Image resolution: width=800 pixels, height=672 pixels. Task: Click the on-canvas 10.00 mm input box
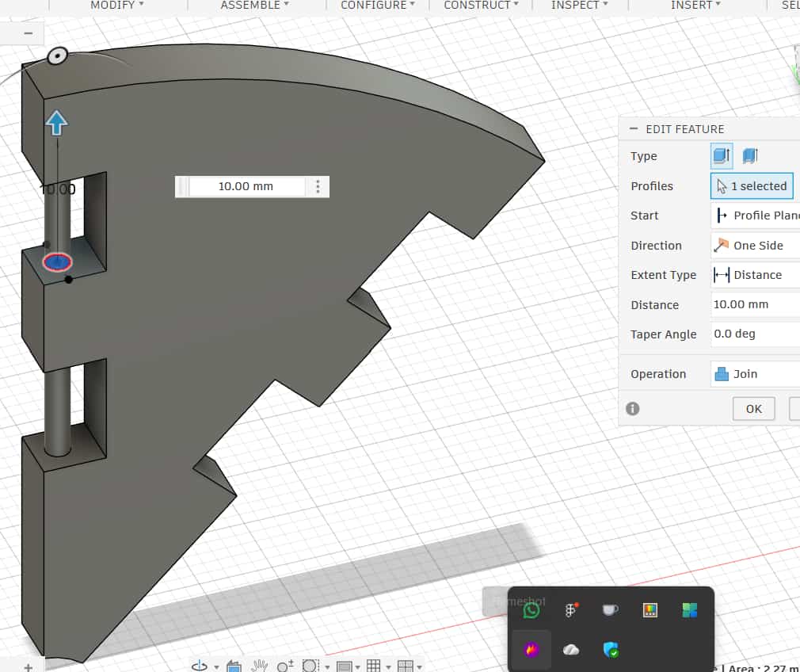[x=246, y=186]
